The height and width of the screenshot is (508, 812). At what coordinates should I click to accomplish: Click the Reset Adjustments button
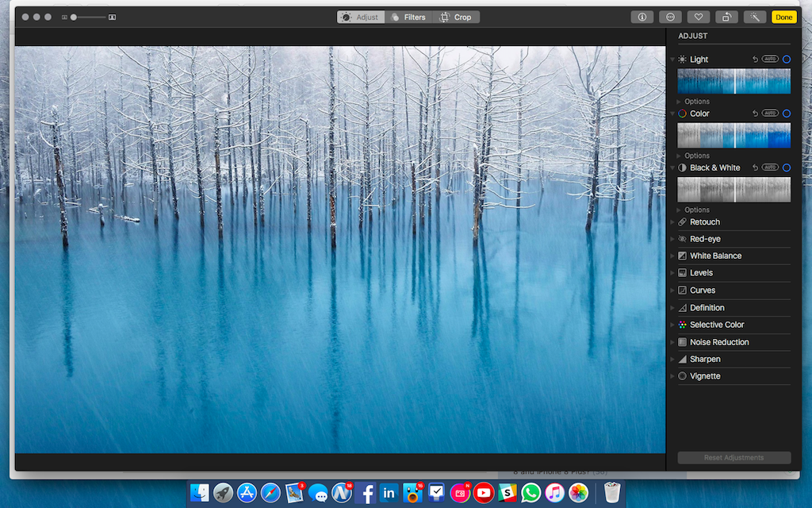coord(733,458)
